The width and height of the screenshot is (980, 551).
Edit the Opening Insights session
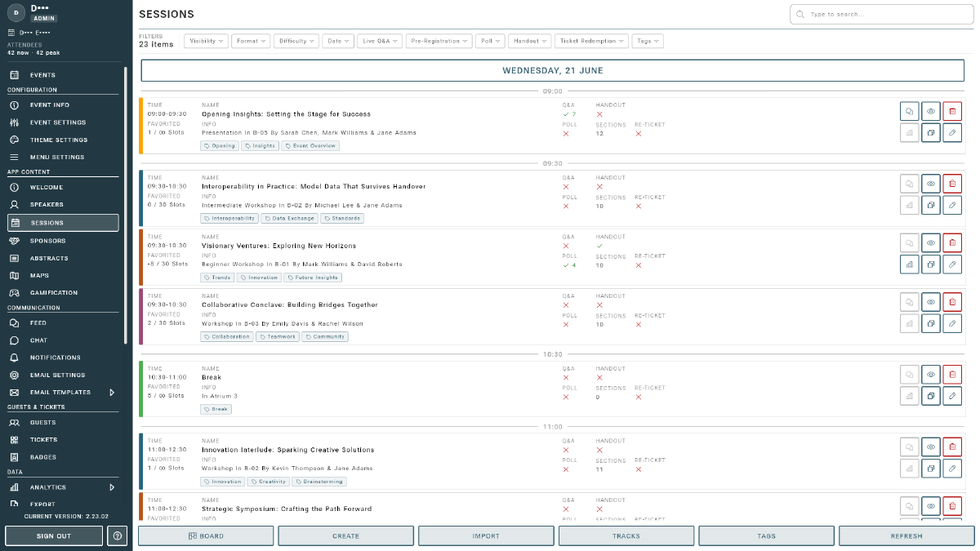tap(952, 132)
